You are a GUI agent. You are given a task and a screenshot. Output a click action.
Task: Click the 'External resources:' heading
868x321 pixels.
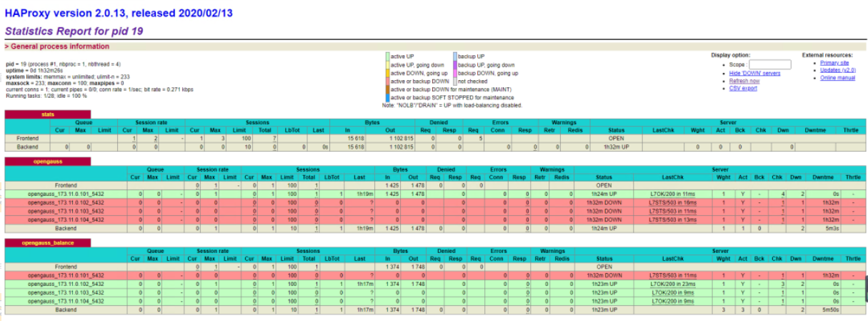(827, 55)
